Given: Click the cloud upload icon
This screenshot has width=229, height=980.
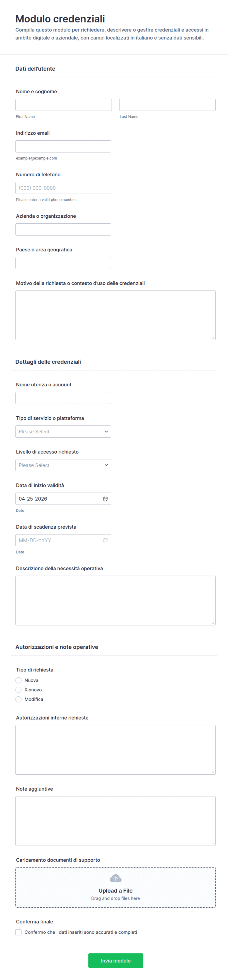Looking at the screenshot, I should pyautogui.click(x=115, y=878).
